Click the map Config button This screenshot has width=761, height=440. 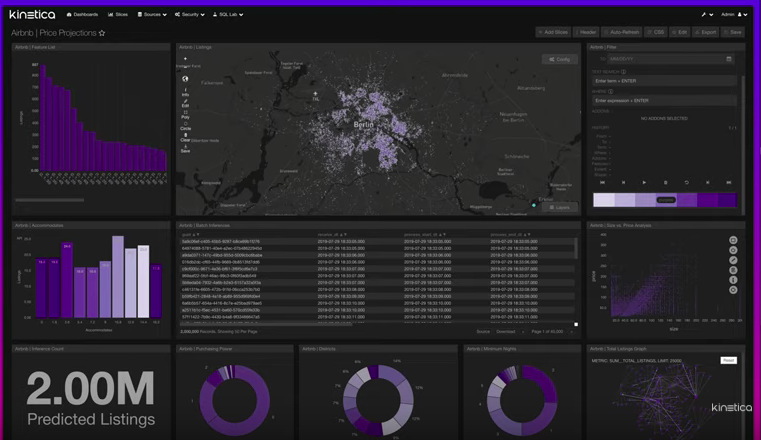[560, 59]
